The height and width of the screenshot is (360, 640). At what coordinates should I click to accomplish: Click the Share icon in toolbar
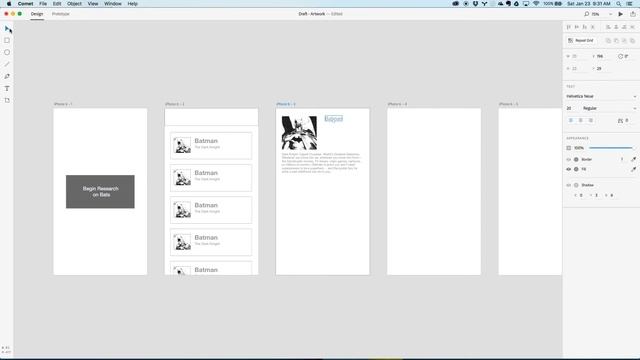[x=633, y=14]
